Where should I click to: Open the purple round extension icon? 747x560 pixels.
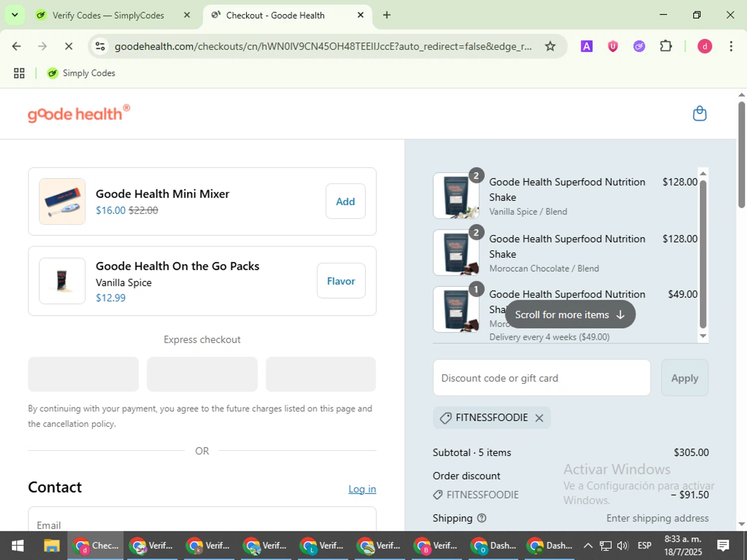tap(639, 46)
